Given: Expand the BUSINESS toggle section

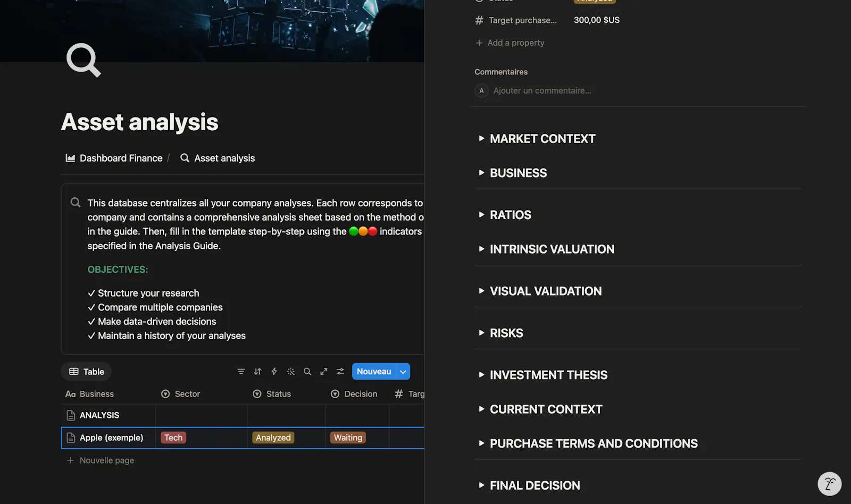Looking at the screenshot, I should pyautogui.click(x=481, y=173).
